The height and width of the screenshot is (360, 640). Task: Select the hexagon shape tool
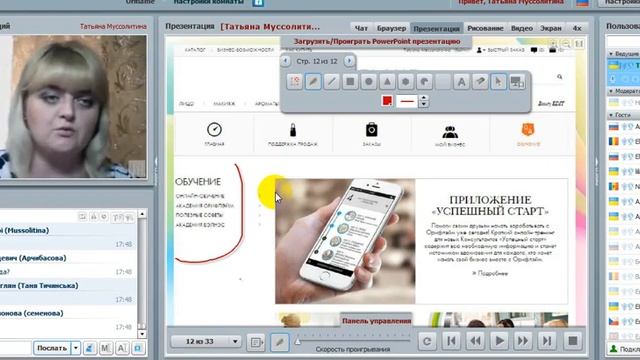pos(406,82)
